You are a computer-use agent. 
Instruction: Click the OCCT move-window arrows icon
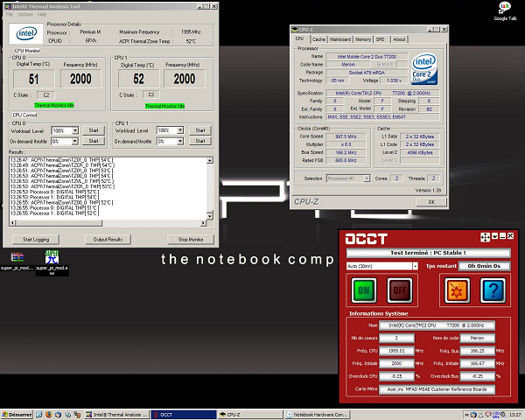[x=483, y=236]
